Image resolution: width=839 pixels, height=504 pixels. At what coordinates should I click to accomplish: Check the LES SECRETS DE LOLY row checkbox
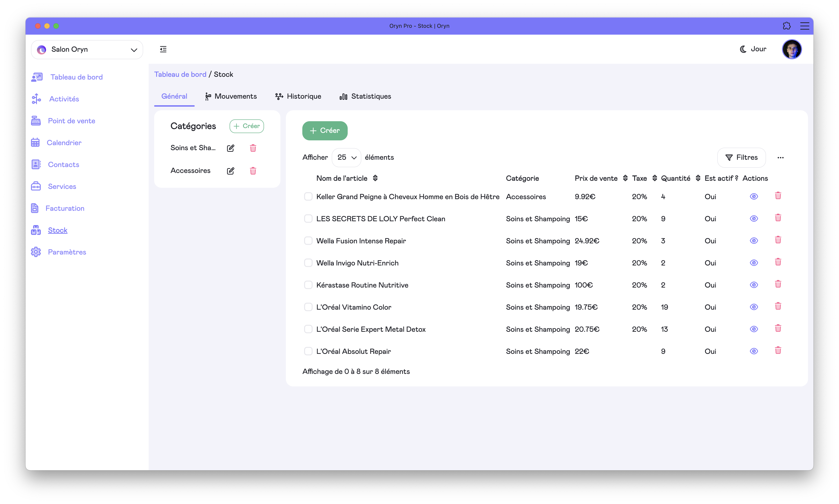(308, 219)
